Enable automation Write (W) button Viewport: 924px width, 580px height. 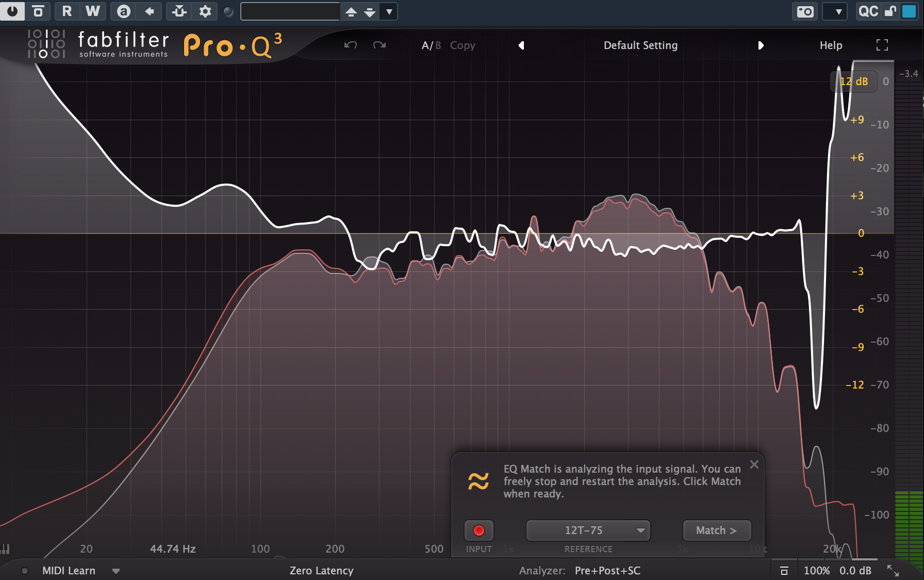coord(93,11)
